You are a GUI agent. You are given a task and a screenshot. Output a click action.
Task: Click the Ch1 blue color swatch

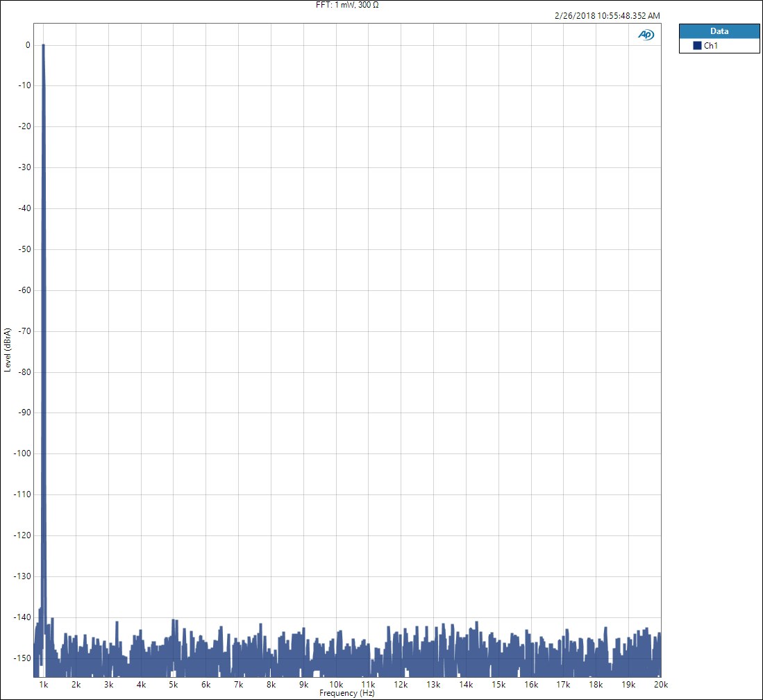(x=697, y=46)
